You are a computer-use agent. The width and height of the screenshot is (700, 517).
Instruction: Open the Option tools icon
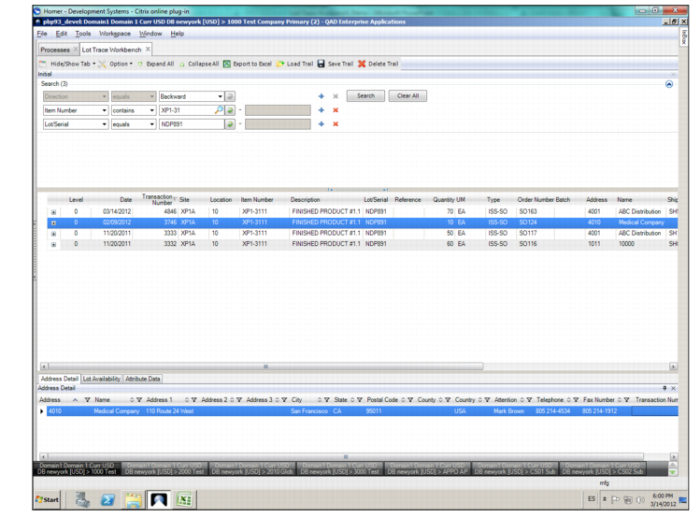tap(102, 64)
